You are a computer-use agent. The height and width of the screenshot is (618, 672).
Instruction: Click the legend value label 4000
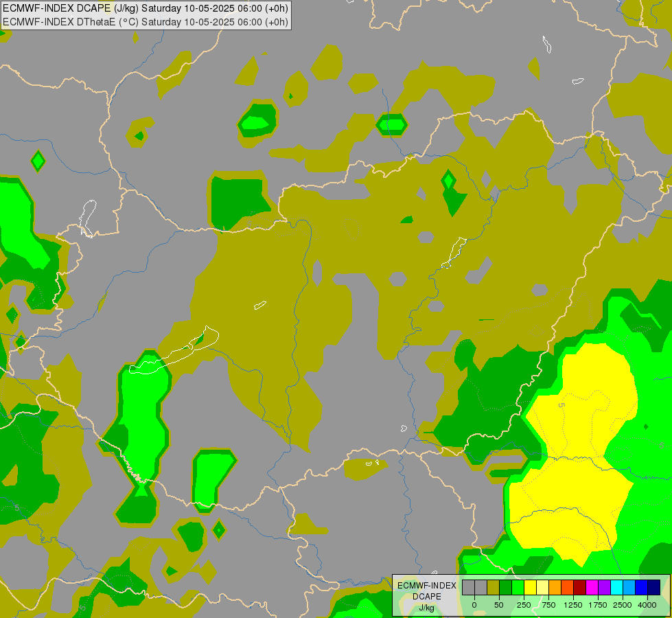pos(647,605)
